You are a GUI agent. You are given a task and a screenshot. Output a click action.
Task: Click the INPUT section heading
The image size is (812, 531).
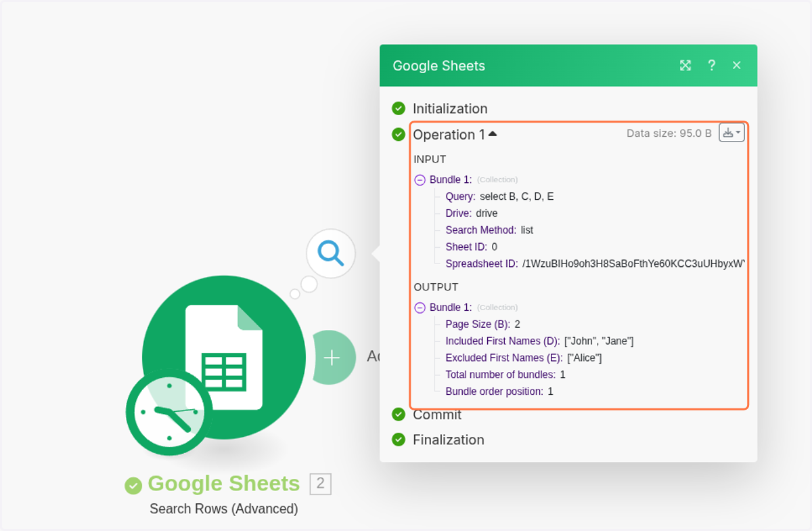pyautogui.click(x=430, y=160)
